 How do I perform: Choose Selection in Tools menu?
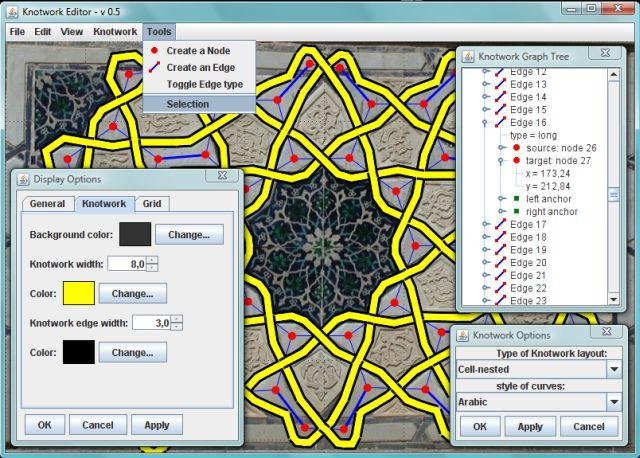[x=199, y=104]
